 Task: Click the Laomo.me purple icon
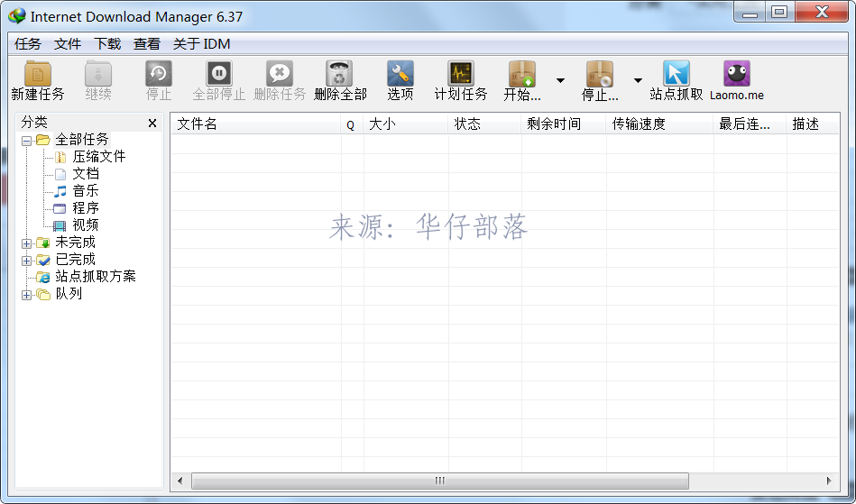[737, 74]
